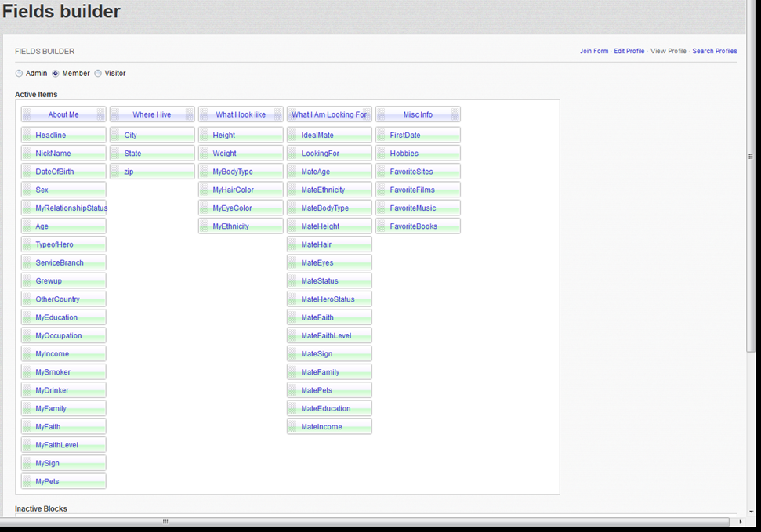
Task: Click the drag handle on the MateAge field
Action: (x=293, y=172)
